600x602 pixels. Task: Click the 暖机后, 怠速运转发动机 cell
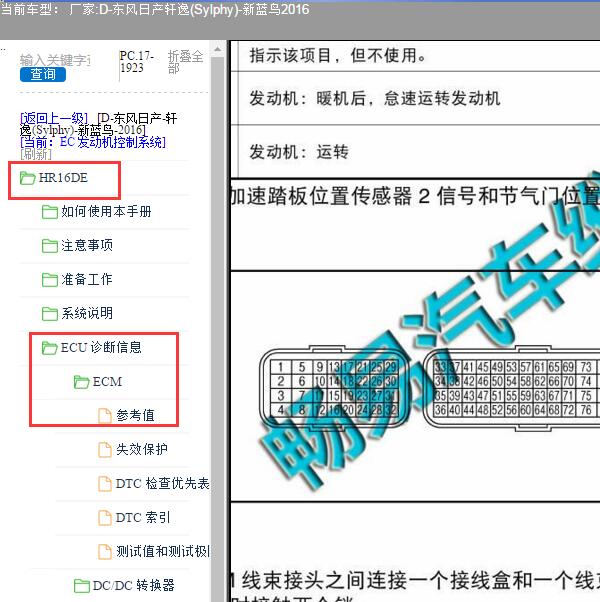419,98
